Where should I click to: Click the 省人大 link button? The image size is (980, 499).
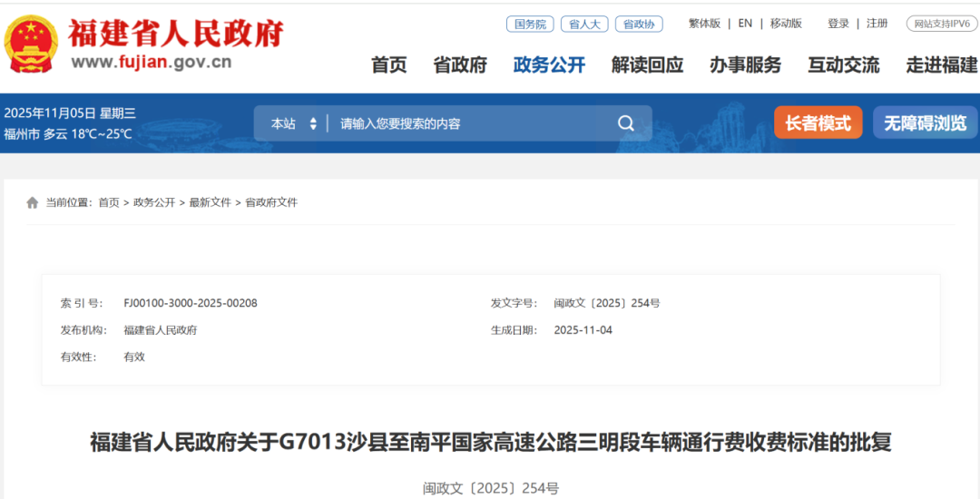click(584, 24)
